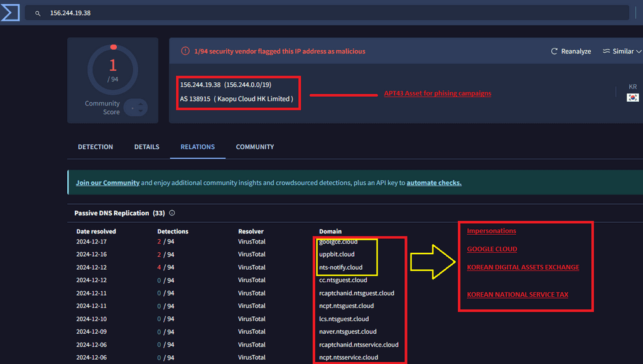Open the info icon next to Passive DNS Replication
This screenshot has height=364, width=643.
pyautogui.click(x=172, y=213)
